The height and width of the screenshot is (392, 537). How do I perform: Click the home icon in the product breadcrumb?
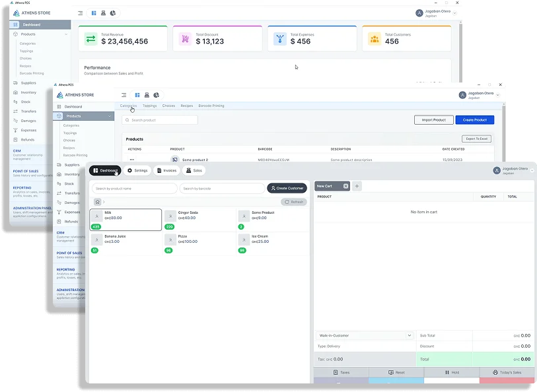click(x=97, y=202)
